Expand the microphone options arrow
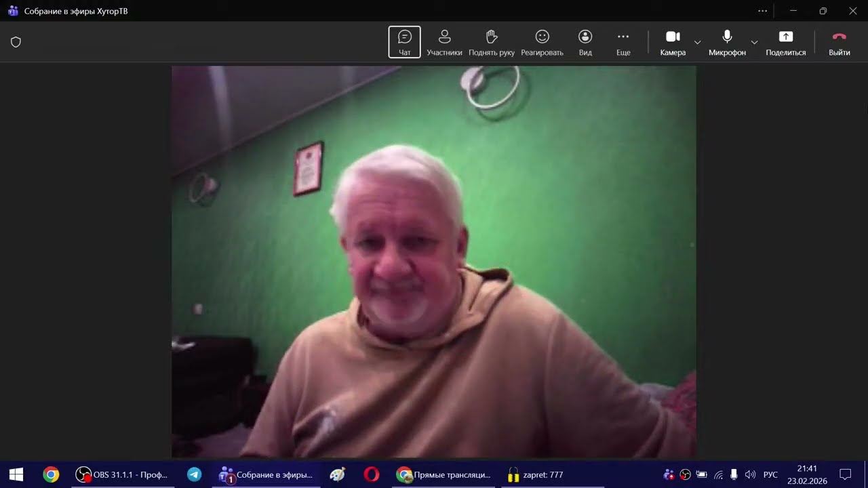Screen dimensions: 868x488 point(754,42)
